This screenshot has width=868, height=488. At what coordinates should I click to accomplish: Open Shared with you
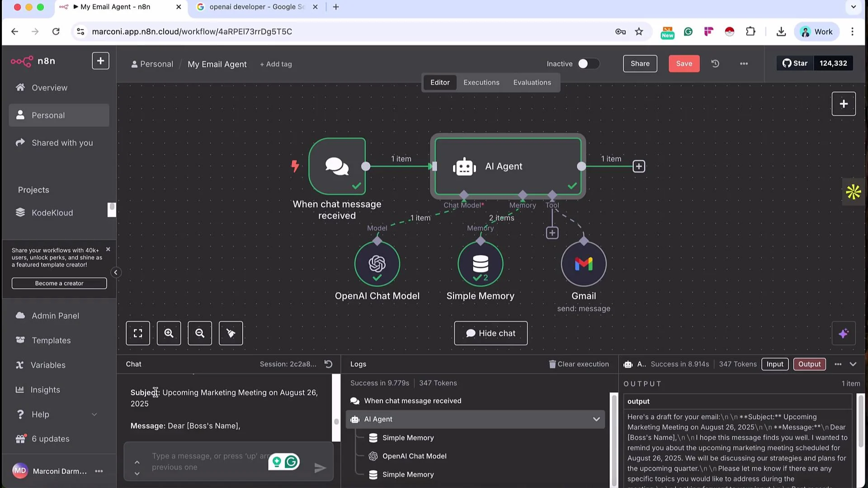[x=59, y=143]
